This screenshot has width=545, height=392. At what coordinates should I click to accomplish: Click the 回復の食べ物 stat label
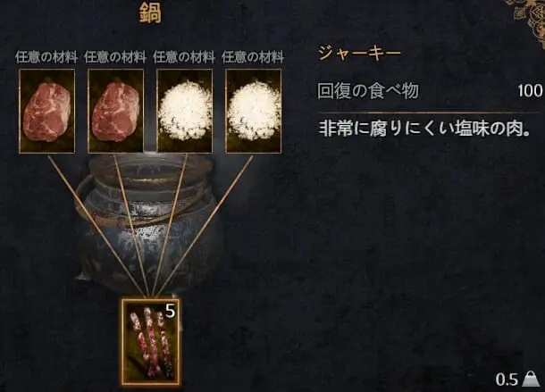[x=368, y=91]
